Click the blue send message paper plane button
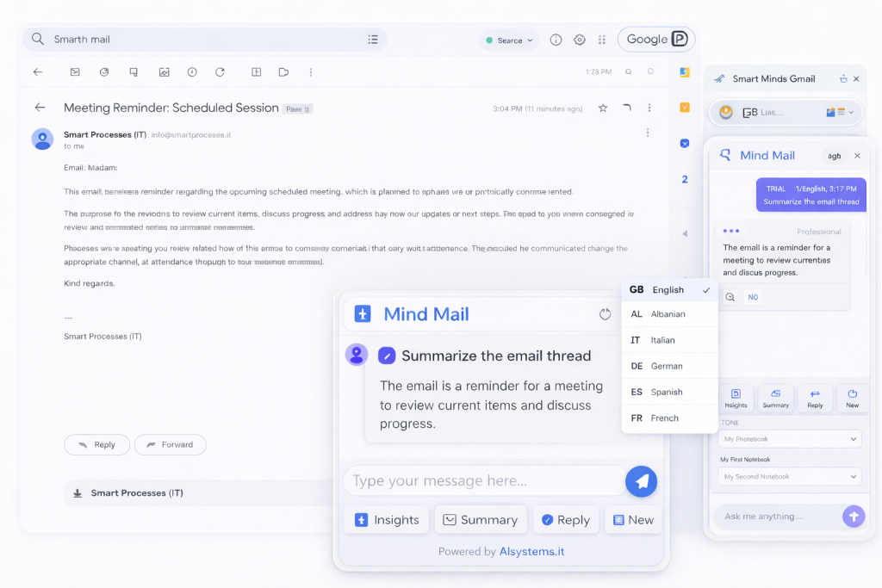Image resolution: width=882 pixels, height=588 pixels. pos(641,481)
